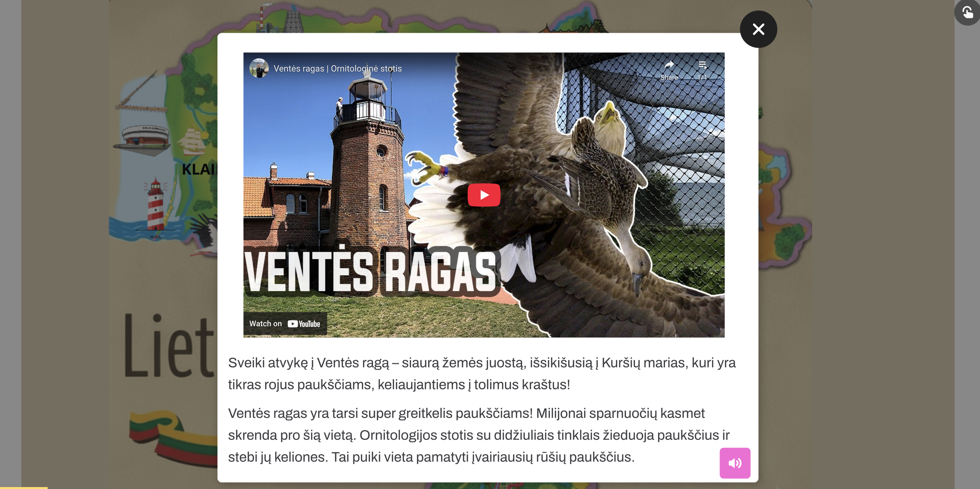Select the sailing ship map icon
This screenshot has width=980, height=489.
click(x=192, y=141)
